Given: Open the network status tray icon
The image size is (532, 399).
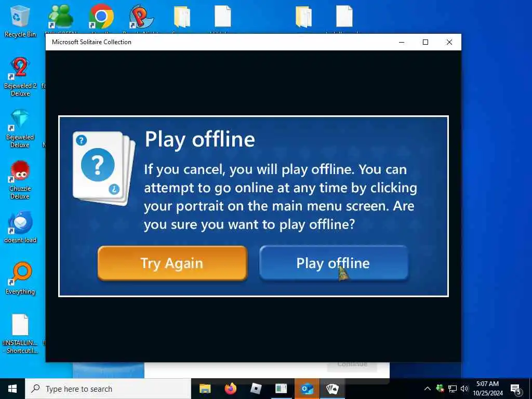Looking at the screenshot, I should (453, 389).
